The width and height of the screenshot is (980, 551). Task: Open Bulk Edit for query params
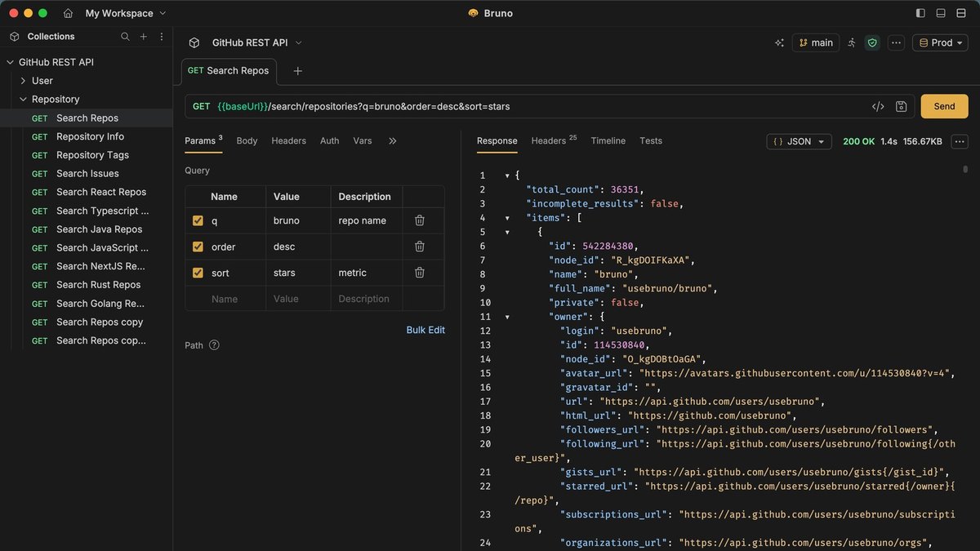click(425, 330)
